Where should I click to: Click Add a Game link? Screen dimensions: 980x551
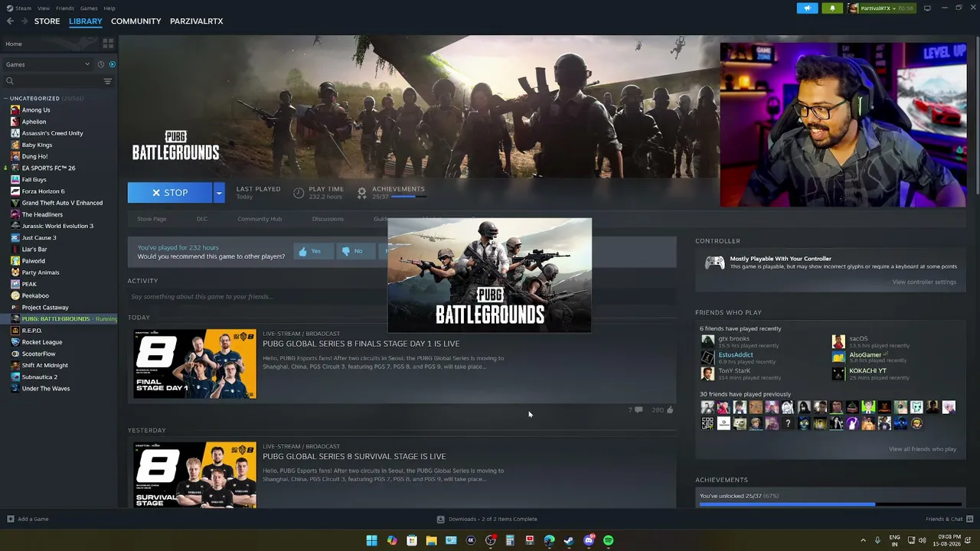click(x=33, y=519)
